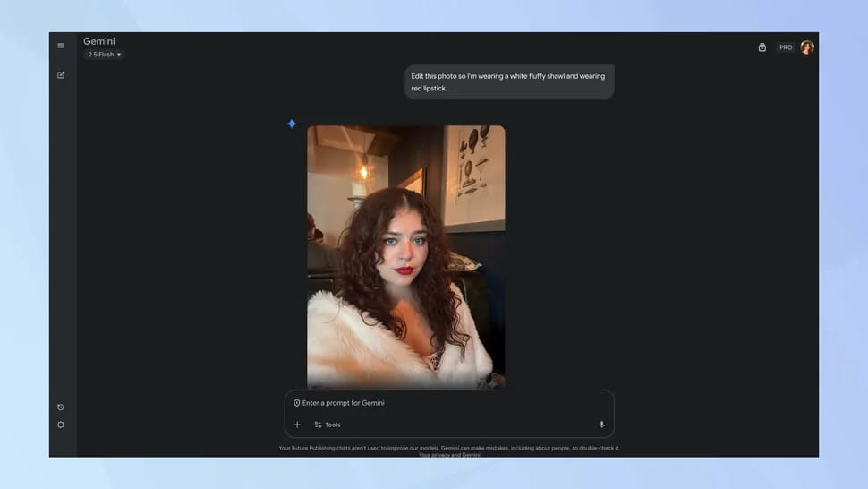Open the settings gear in sidebar
Viewport: 868px width, 489px height.
(x=61, y=425)
